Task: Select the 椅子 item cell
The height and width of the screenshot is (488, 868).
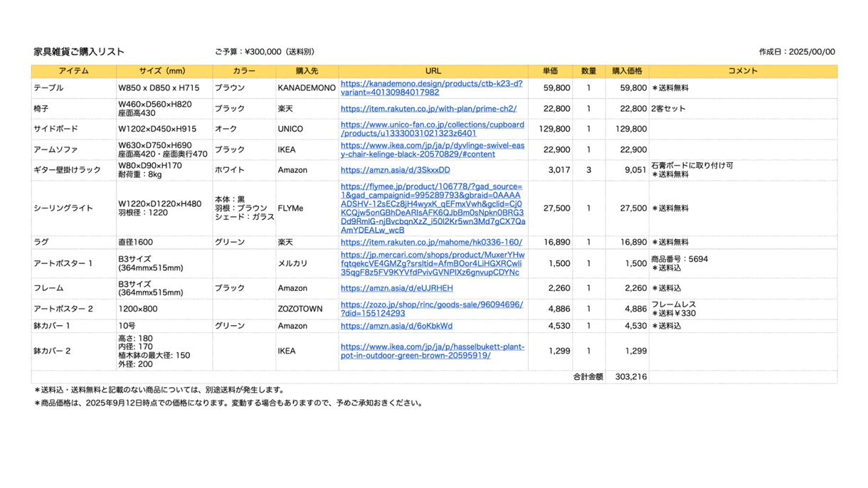Action: 73,109
